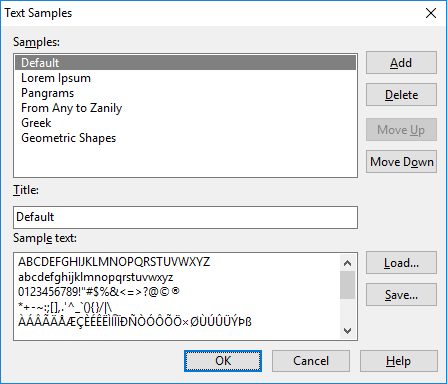Focus the Title input field

coord(185,217)
